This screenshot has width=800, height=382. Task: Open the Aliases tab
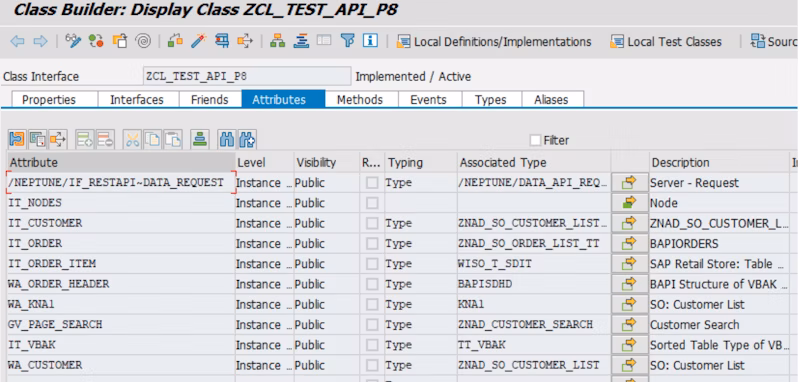point(552,99)
